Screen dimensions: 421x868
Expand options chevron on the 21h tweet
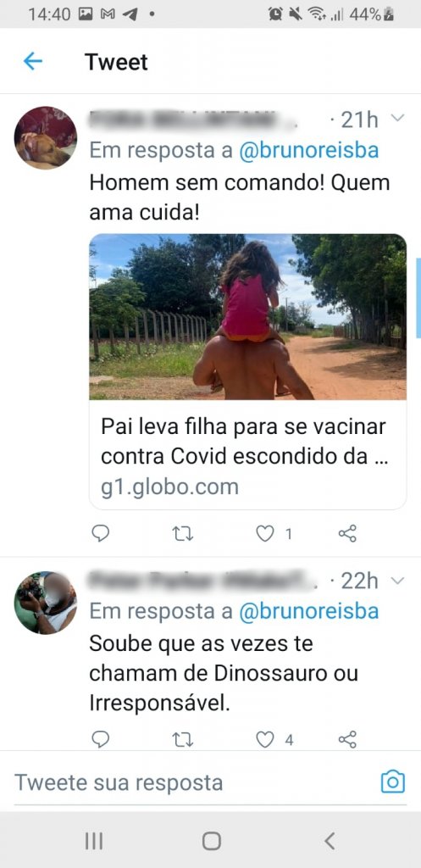[398, 118]
